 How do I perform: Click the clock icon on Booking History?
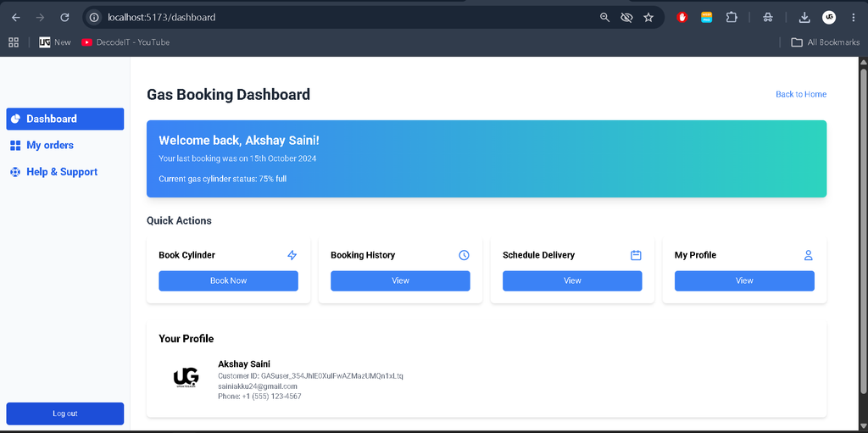[x=464, y=255]
